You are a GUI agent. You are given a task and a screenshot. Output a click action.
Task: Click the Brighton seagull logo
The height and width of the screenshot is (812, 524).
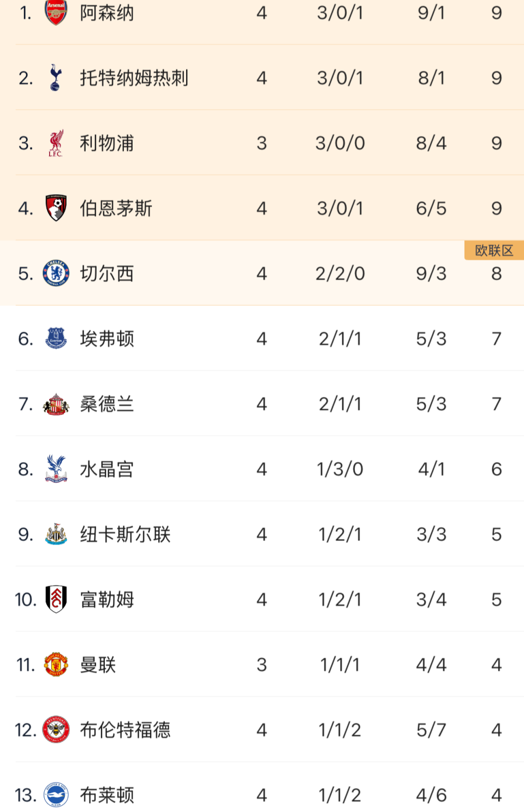click(x=56, y=795)
